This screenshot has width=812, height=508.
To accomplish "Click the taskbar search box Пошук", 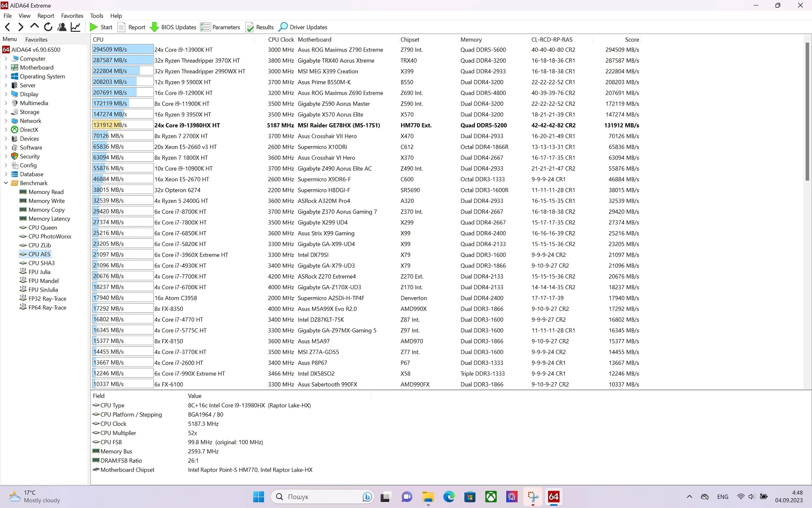I will 323,497.
